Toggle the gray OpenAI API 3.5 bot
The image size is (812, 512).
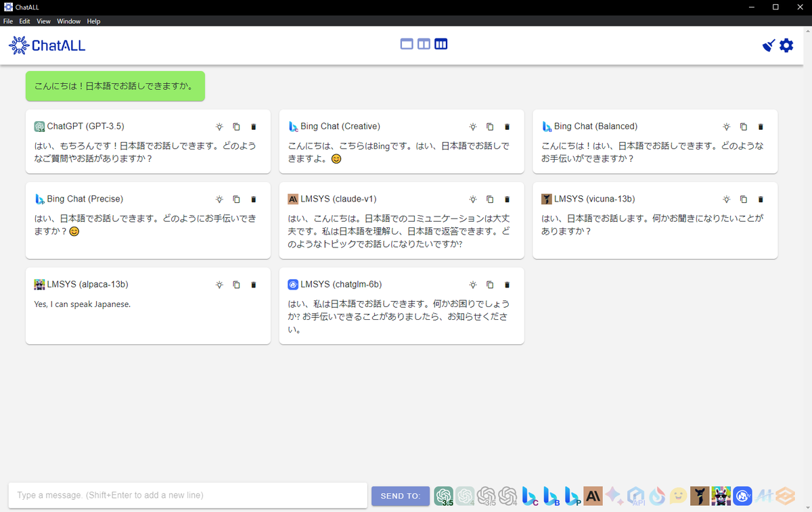[x=487, y=496]
